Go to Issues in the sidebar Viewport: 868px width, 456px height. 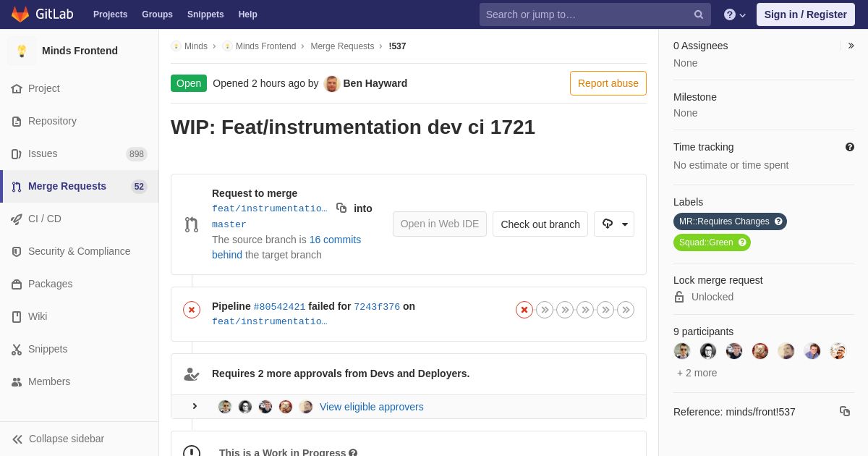click(80, 153)
